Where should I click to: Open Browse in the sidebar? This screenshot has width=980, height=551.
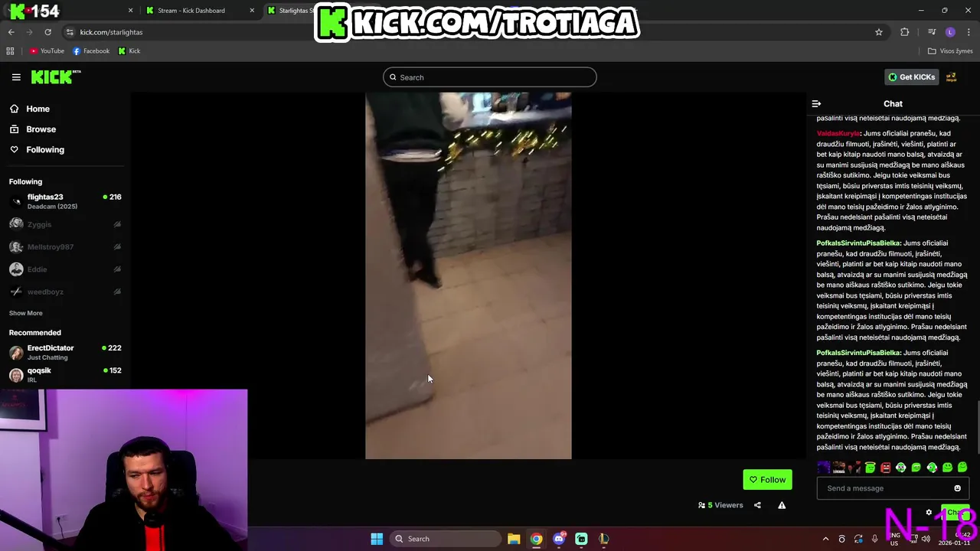(33, 129)
